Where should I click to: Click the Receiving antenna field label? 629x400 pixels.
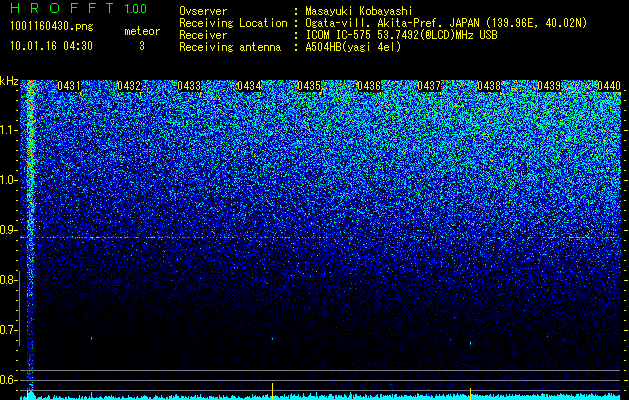tap(230, 47)
